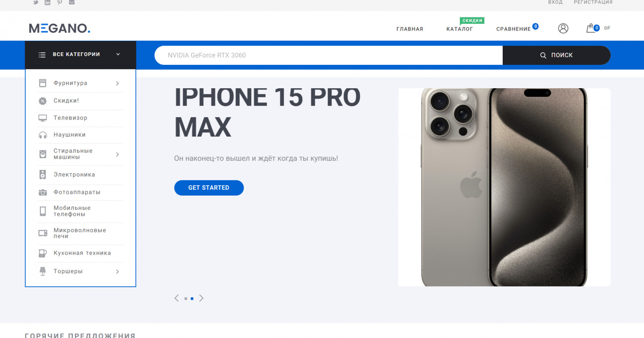Click the Twitter bird icon
Viewport: 644px width, 338px height.
point(36,2)
